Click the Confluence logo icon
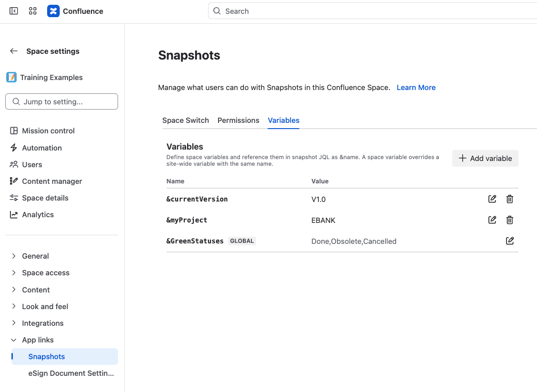This screenshot has width=537, height=392. pyautogui.click(x=53, y=11)
